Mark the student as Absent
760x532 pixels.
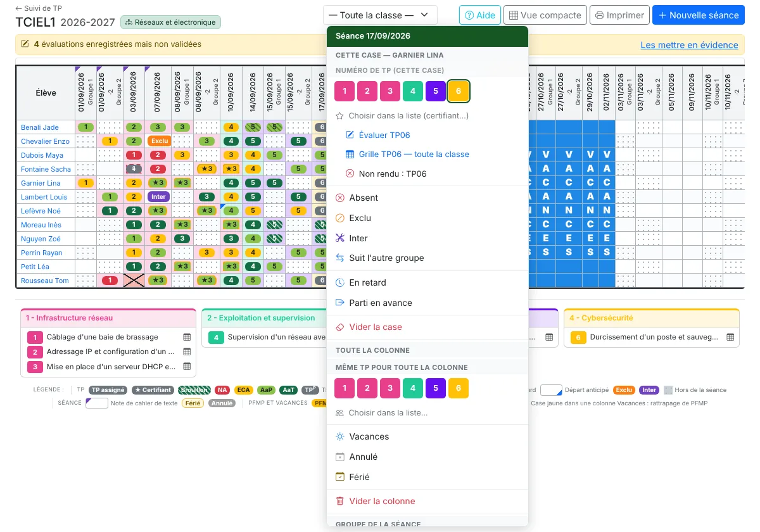[x=427, y=198]
